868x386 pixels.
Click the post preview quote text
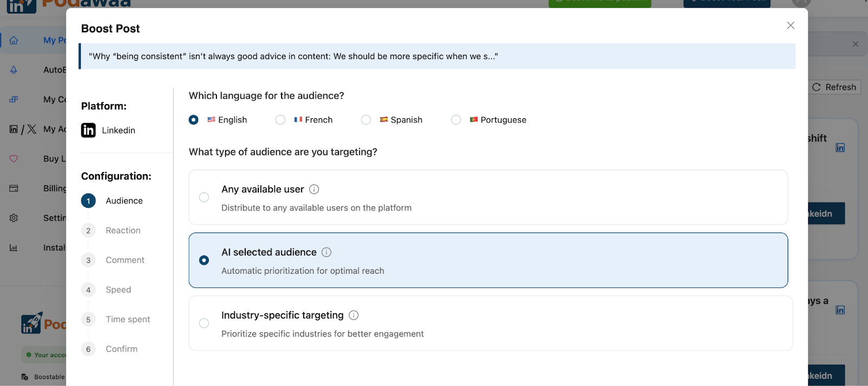pyautogui.click(x=293, y=56)
